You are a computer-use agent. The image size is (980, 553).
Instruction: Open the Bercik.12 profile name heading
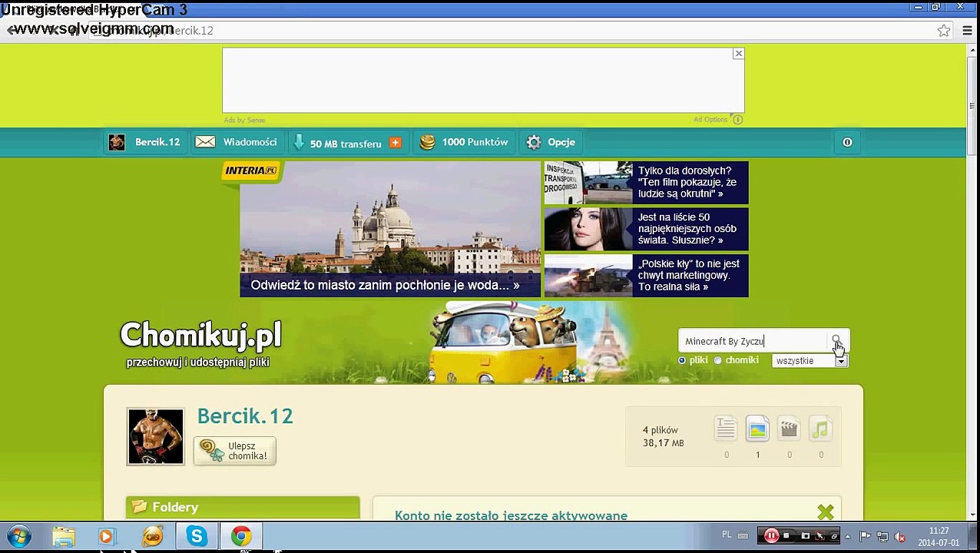pos(245,416)
